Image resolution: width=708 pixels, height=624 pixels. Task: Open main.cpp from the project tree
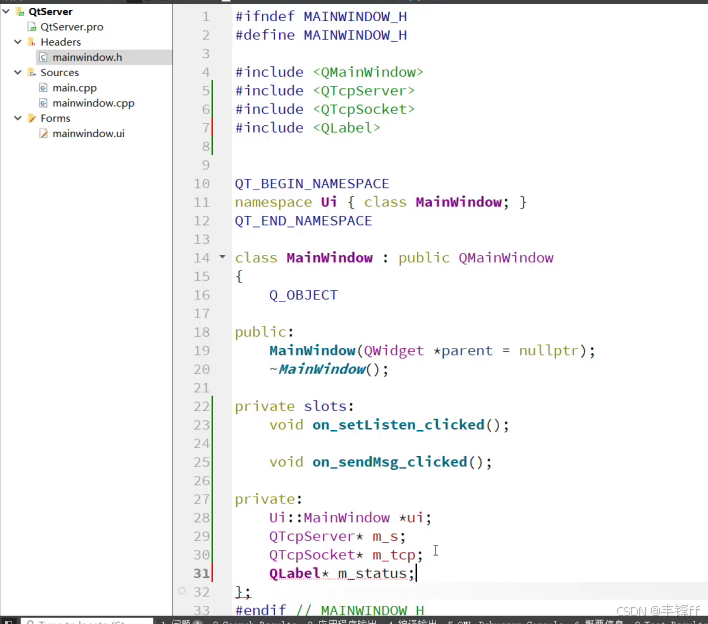tap(75, 88)
